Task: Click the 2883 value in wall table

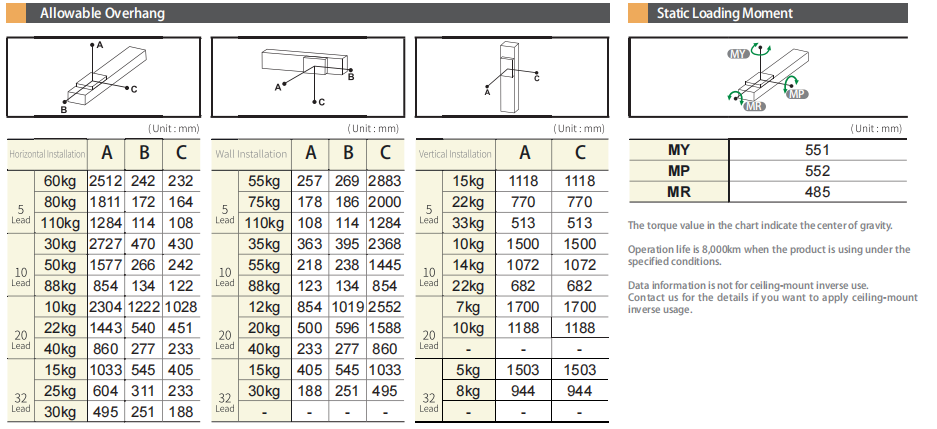Action: click(384, 181)
